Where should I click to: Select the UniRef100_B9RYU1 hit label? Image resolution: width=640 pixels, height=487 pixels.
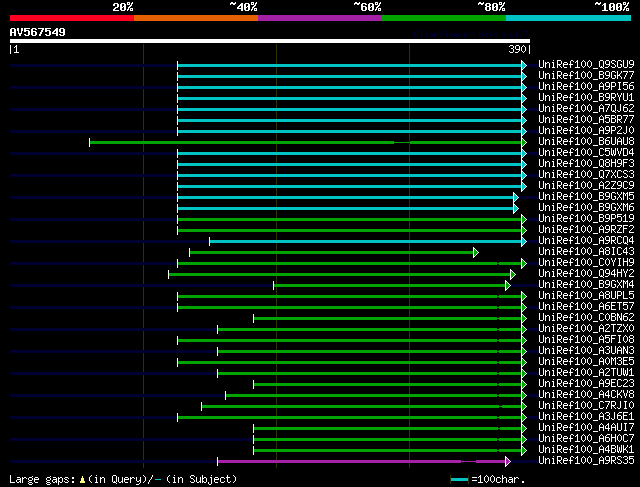tap(586, 98)
